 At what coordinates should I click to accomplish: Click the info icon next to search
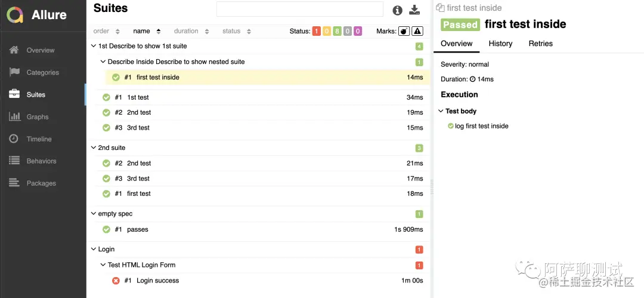coord(397,10)
